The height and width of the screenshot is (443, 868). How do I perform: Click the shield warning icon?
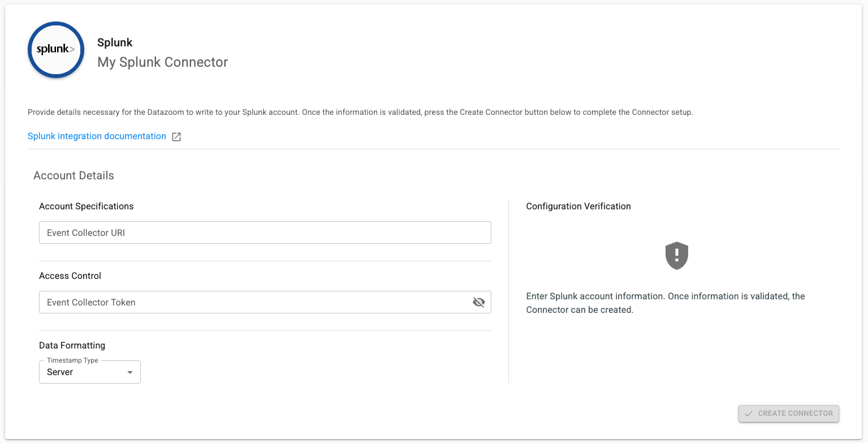[676, 256]
